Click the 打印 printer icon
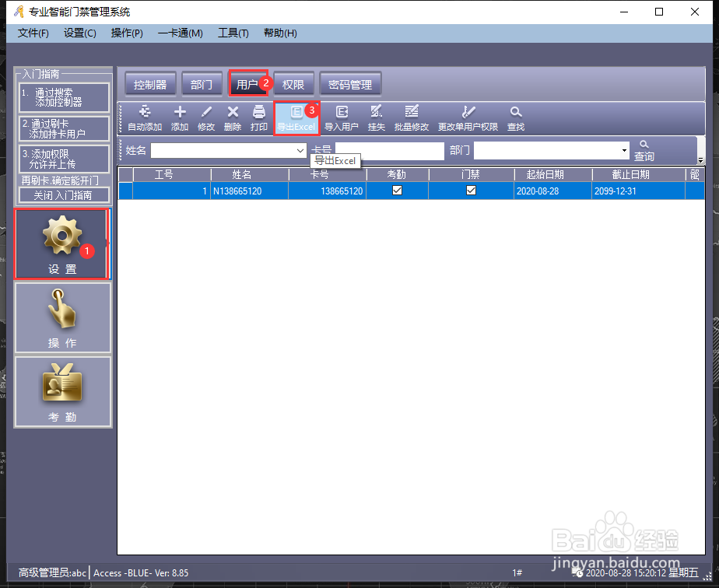This screenshot has width=719, height=588. coord(259,118)
